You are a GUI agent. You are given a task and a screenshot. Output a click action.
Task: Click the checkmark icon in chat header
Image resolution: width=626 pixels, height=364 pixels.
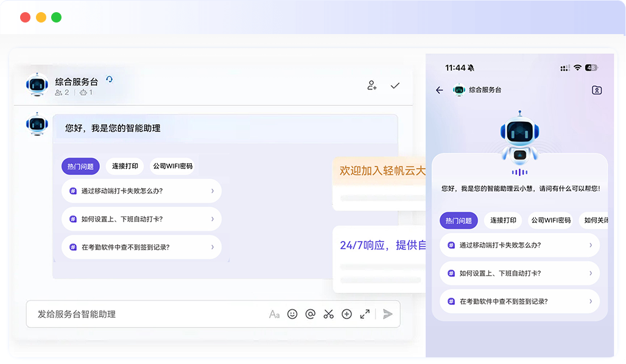click(x=395, y=86)
